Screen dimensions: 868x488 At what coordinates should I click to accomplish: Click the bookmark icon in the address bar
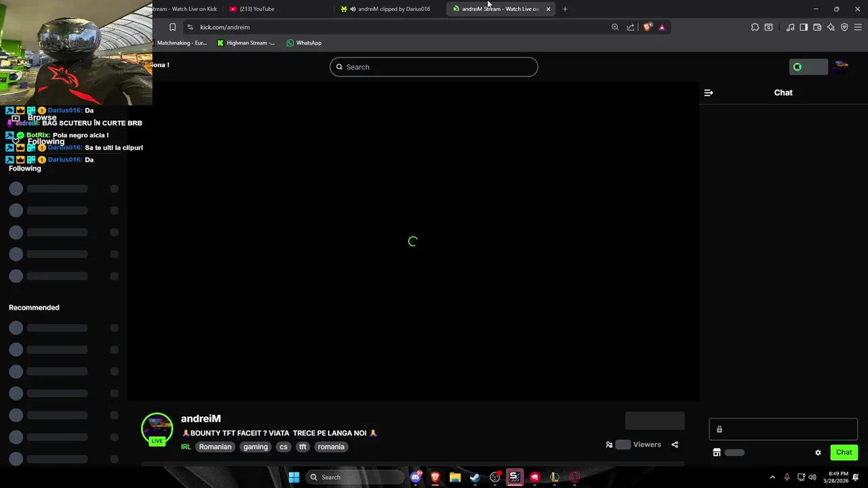(x=172, y=27)
